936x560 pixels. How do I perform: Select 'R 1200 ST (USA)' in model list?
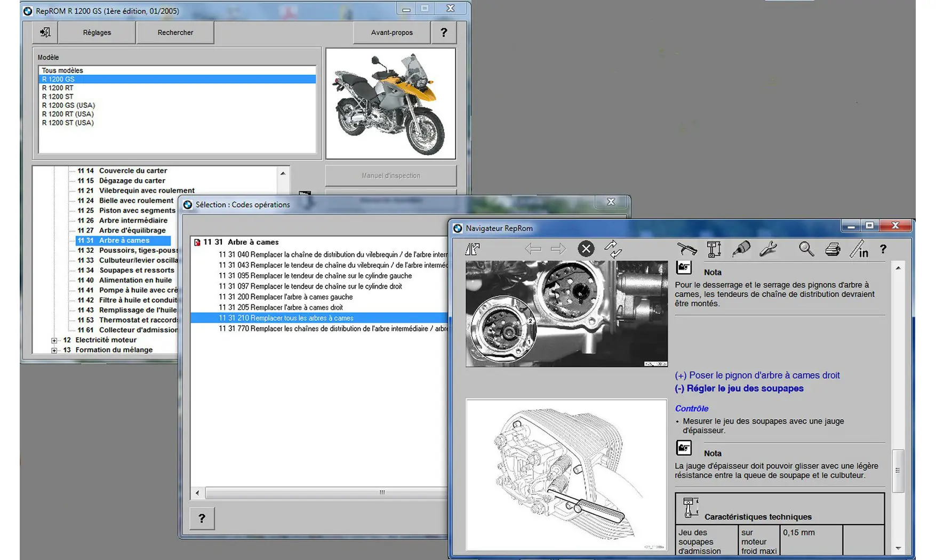(177, 123)
